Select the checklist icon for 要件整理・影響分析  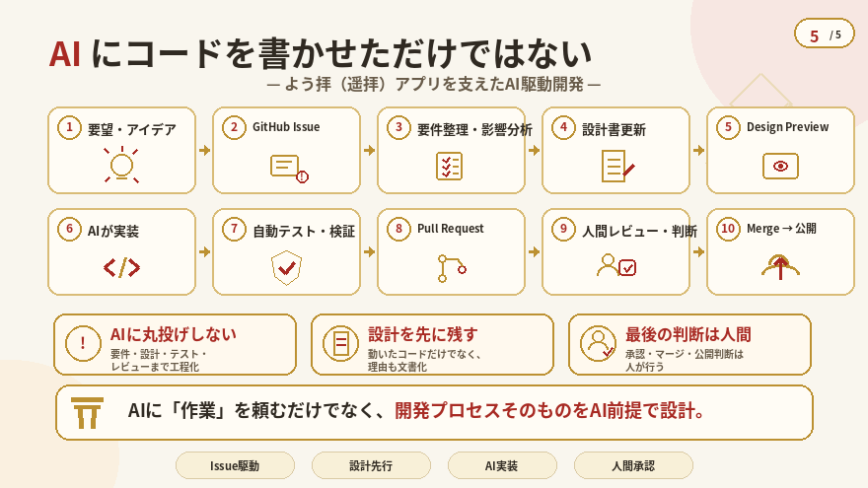(449, 166)
